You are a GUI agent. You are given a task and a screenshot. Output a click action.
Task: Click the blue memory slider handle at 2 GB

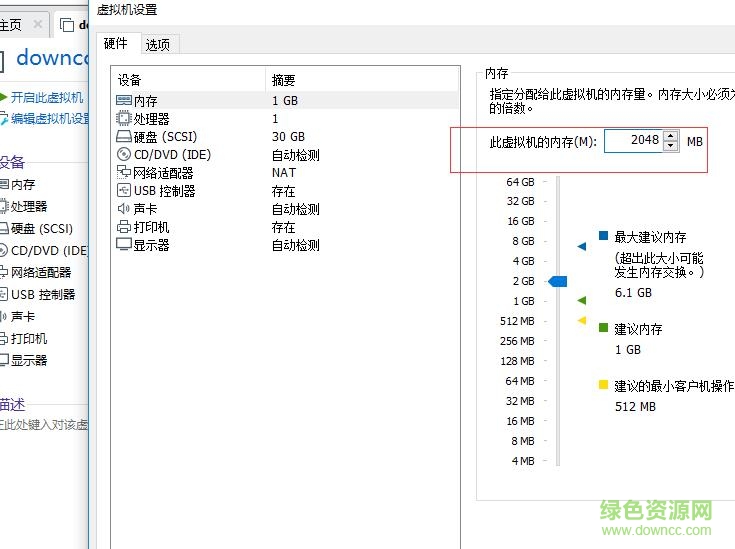coord(558,282)
